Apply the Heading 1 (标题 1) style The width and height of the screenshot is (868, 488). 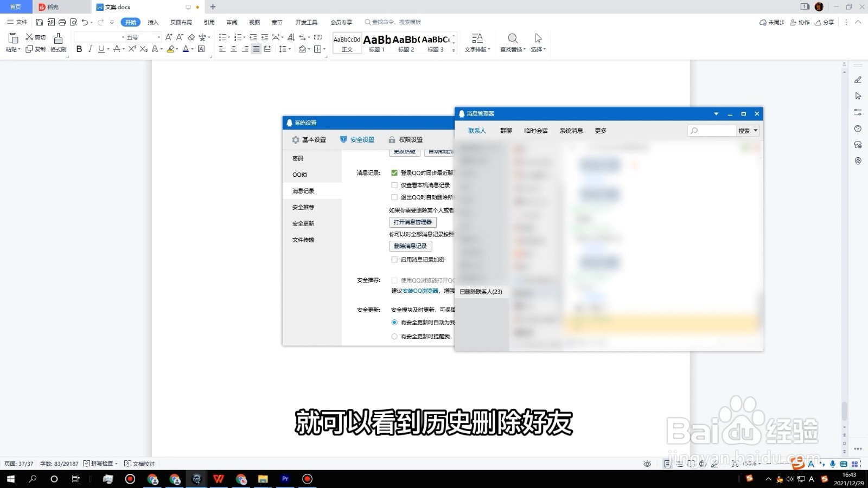pyautogui.click(x=376, y=43)
